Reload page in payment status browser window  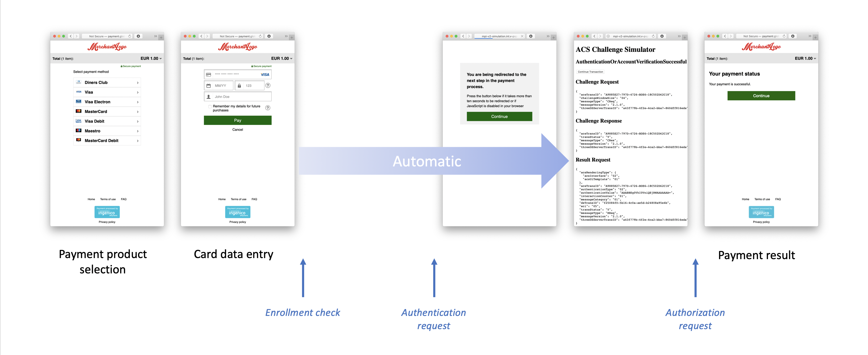pos(784,36)
